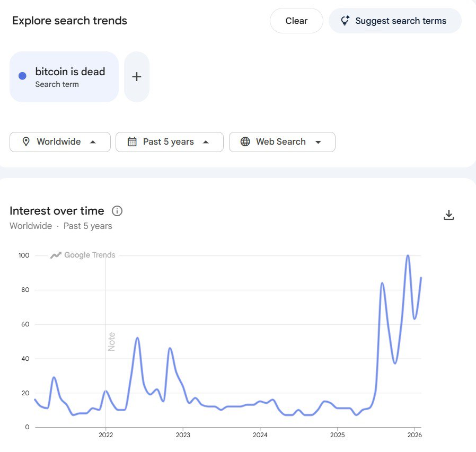Screen dimensions: 476x452
Task: Click the blue dot beside bitcoin is dead
Action: 22,76
